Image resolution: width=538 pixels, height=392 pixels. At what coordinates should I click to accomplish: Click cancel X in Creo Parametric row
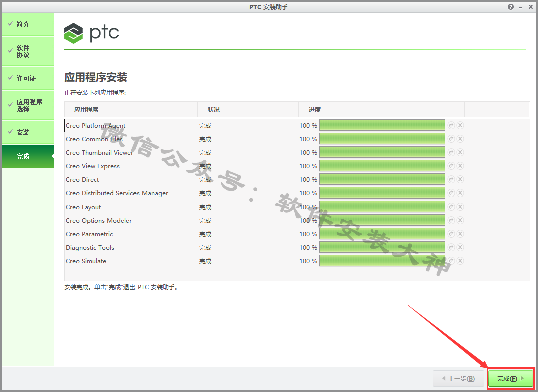[x=460, y=234]
